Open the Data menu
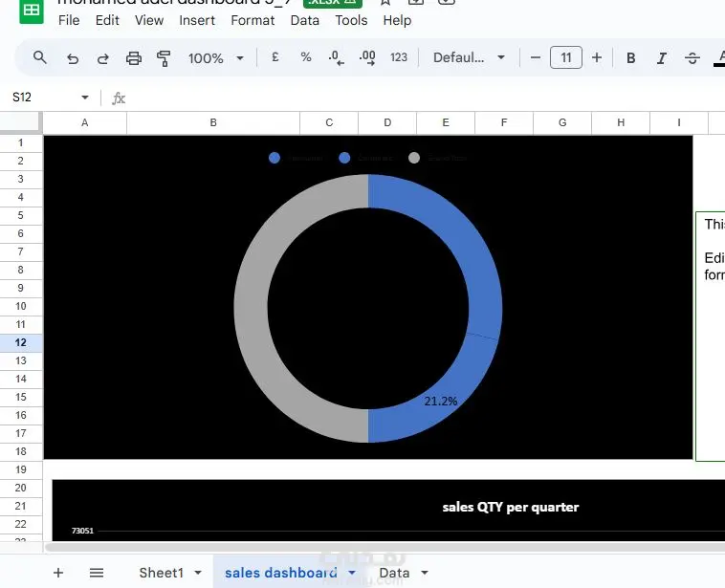The height and width of the screenshot is (588, 725). pos(305,20)
